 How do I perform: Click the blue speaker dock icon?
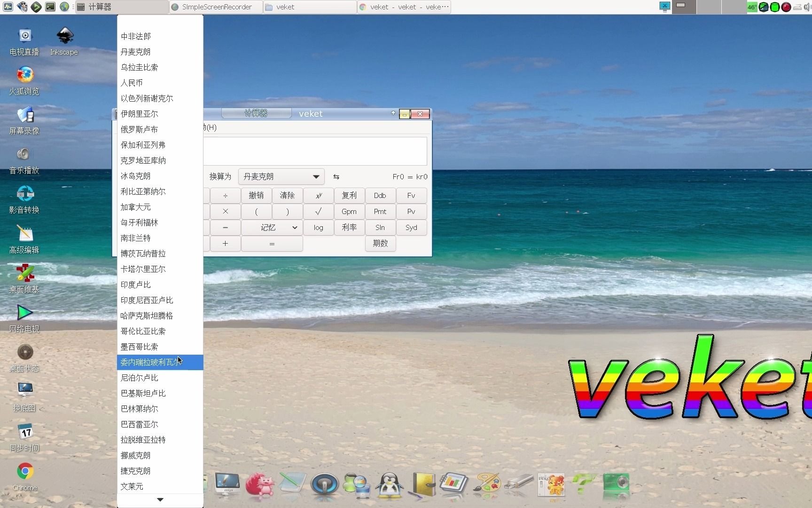(324, 484)
